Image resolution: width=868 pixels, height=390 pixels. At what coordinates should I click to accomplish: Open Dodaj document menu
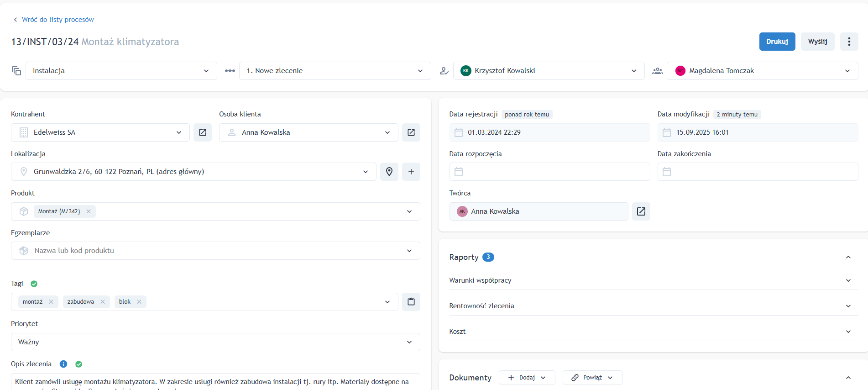click(527, 378)
